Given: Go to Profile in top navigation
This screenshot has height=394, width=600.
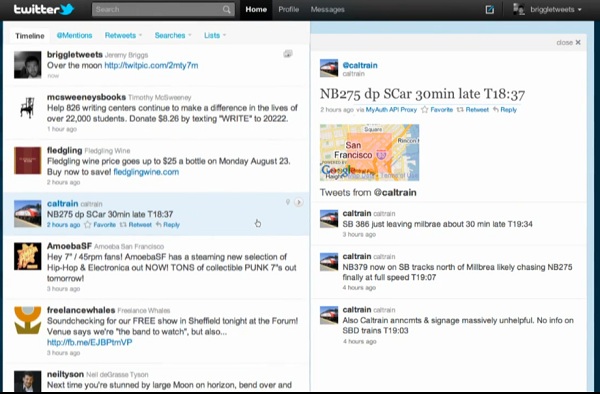Looking at the screenshot, I should 289,10.
